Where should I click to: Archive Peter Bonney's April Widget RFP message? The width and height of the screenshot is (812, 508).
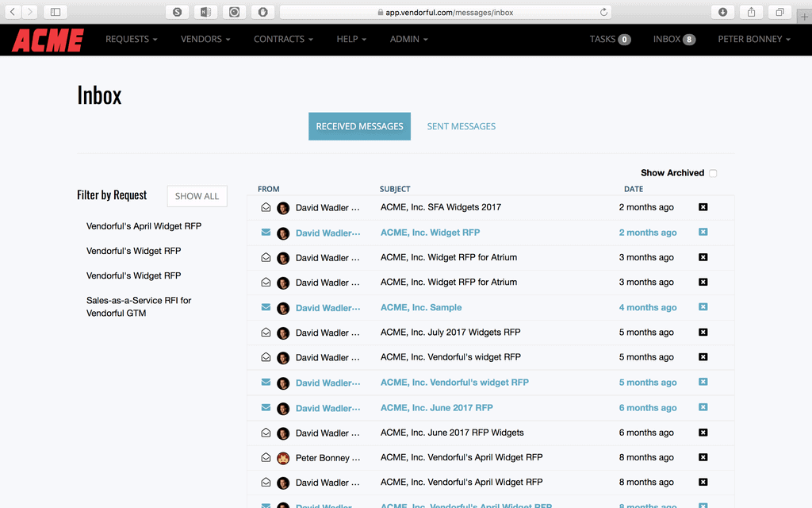point(703,457)
